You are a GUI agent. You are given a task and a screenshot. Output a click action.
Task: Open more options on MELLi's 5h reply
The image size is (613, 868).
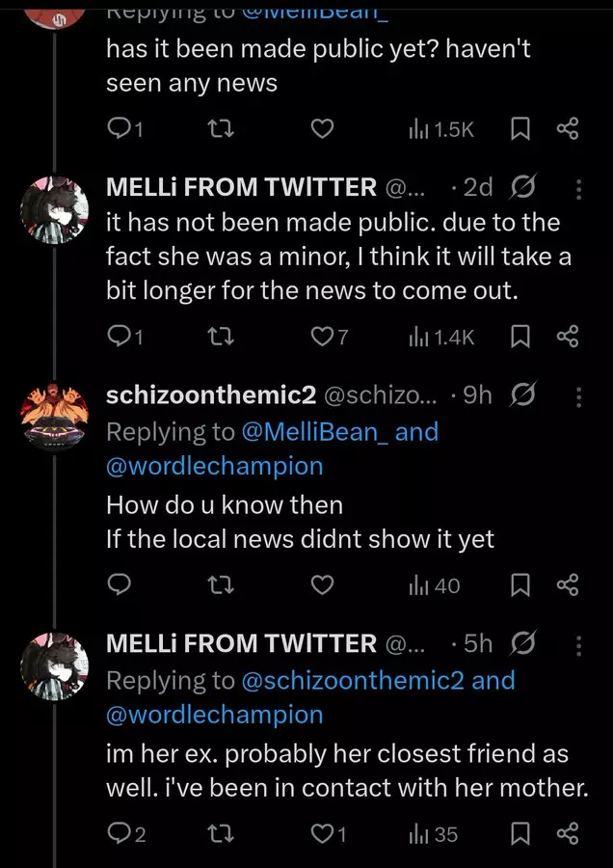coord(578,644)
